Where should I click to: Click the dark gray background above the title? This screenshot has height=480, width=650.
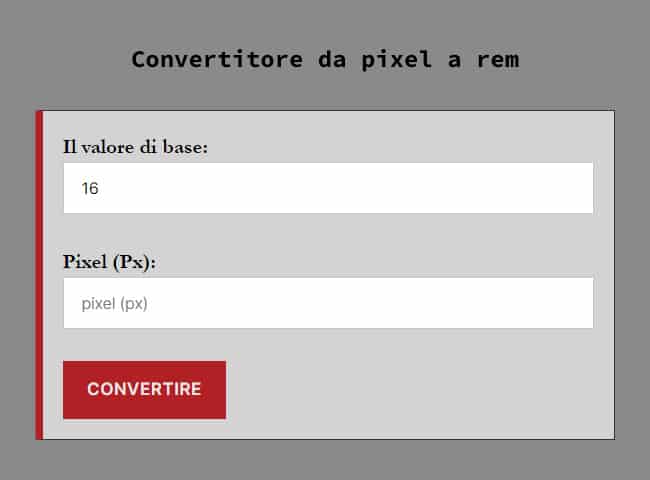pos(325,18)
